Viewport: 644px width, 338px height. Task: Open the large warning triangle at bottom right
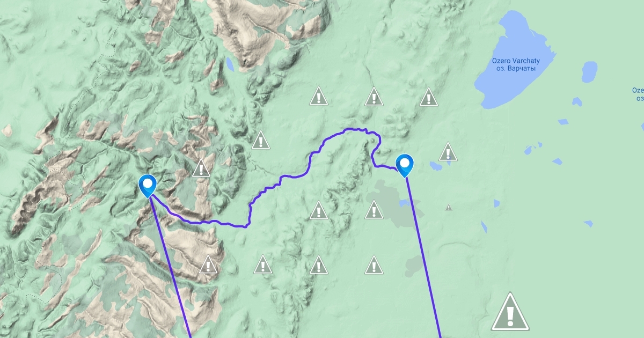510,311
